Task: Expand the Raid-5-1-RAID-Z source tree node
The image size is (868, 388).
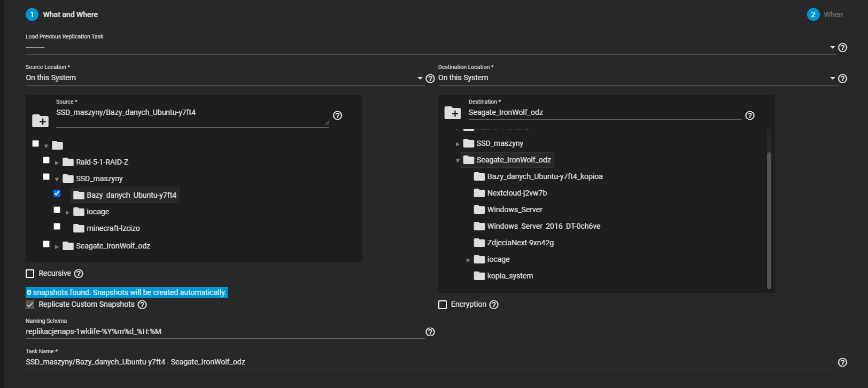Action: [x=57, y=162]
